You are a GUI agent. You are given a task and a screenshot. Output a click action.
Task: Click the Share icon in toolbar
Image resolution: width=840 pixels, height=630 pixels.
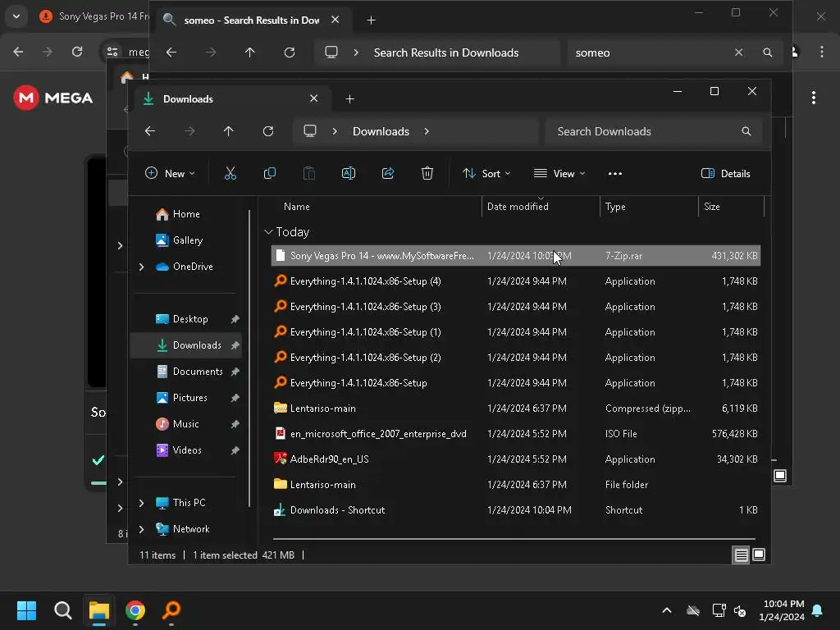point(388,174)
